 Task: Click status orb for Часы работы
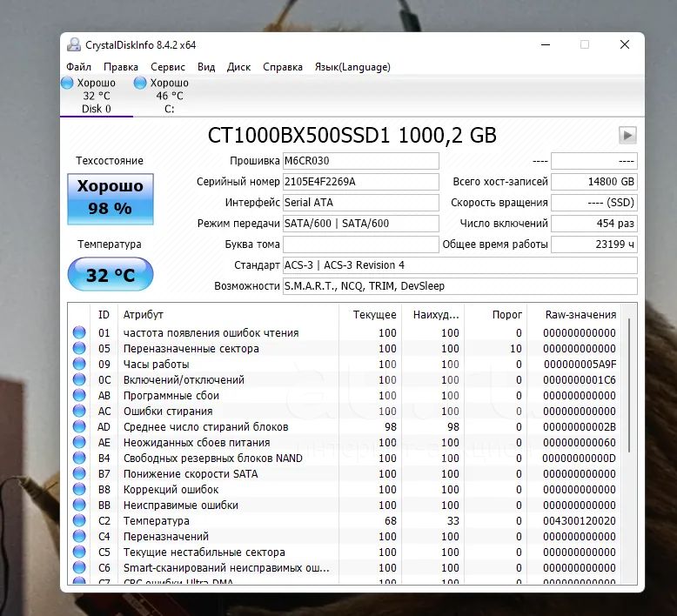pyautogui.click(x=79, y=364)
